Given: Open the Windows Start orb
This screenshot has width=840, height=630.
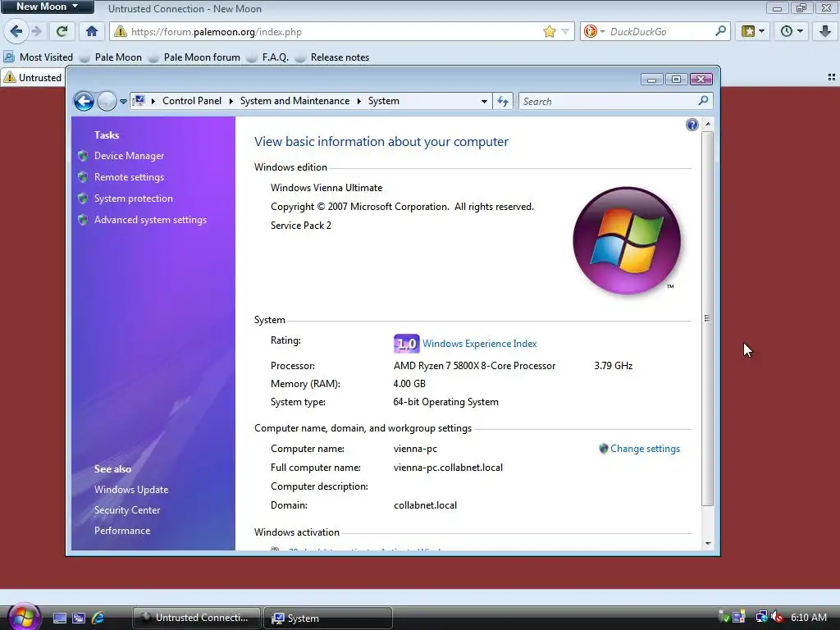Looking at the screenshot, I should (23, 617).
